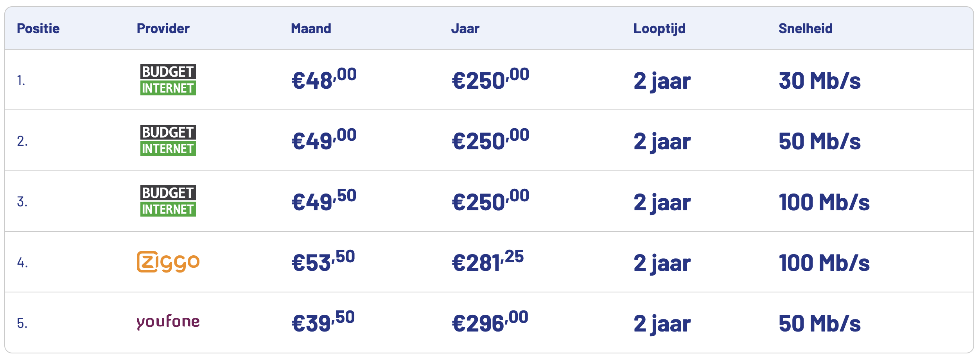Screen dimensions: 980x362
Task: Sort by the Snelheid column header
Action: 805,29
